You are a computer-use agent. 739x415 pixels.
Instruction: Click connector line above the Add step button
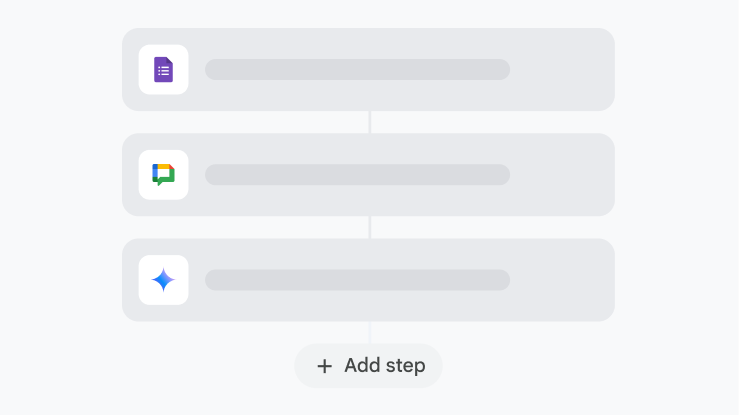point(369,332)
